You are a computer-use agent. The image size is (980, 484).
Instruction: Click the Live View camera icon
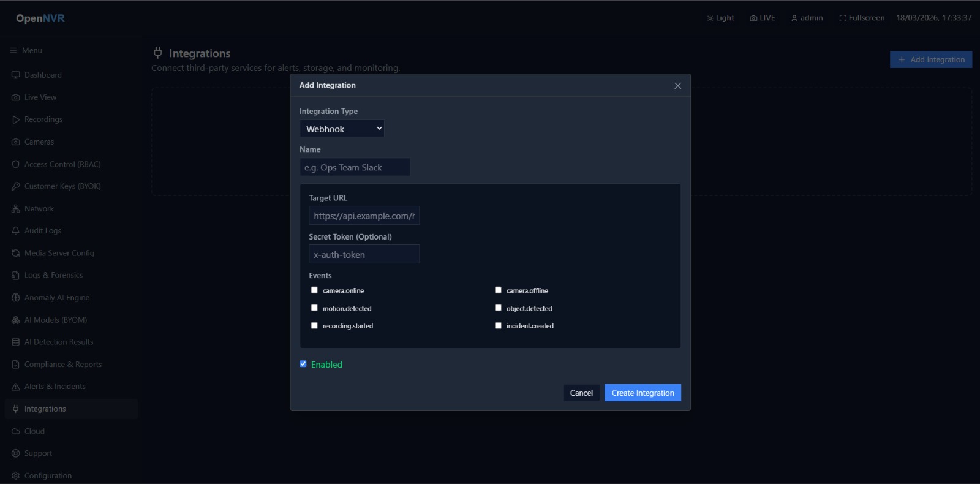(16, 97)
